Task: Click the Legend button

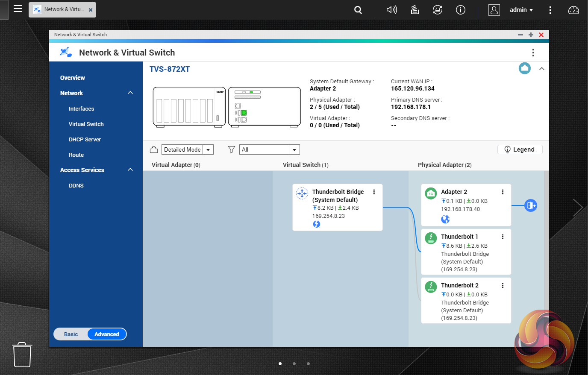Action: coord(520,149)
